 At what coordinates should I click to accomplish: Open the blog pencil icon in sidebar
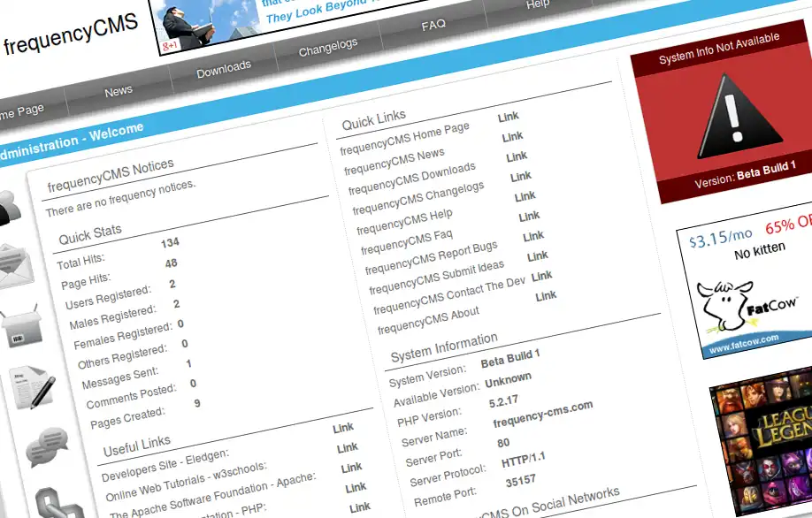[x=32, y=387]
